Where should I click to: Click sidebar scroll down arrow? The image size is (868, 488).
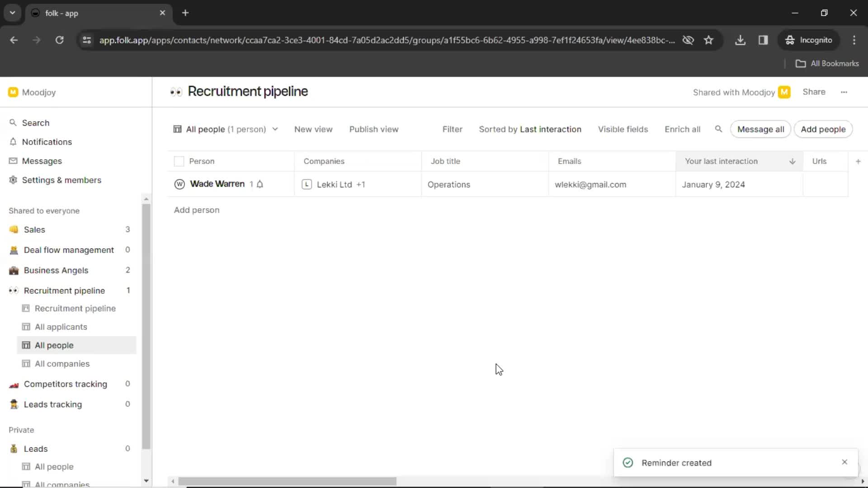click(x=146, y=481)
